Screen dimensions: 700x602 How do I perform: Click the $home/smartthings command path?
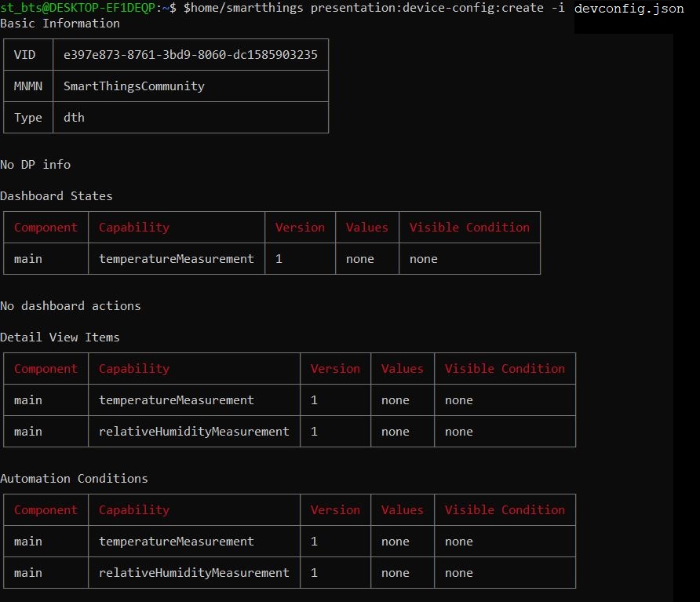coord(243,8)
